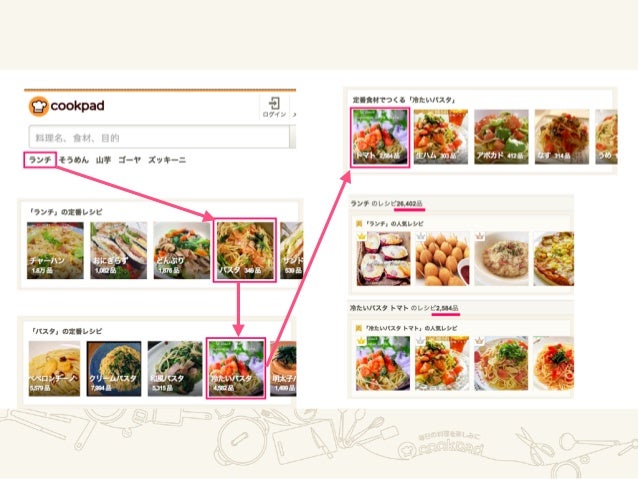Open the クリームパスタ recipe thumbnail
The height and width of the screenshot is (479, 638).
coord(114,368)
